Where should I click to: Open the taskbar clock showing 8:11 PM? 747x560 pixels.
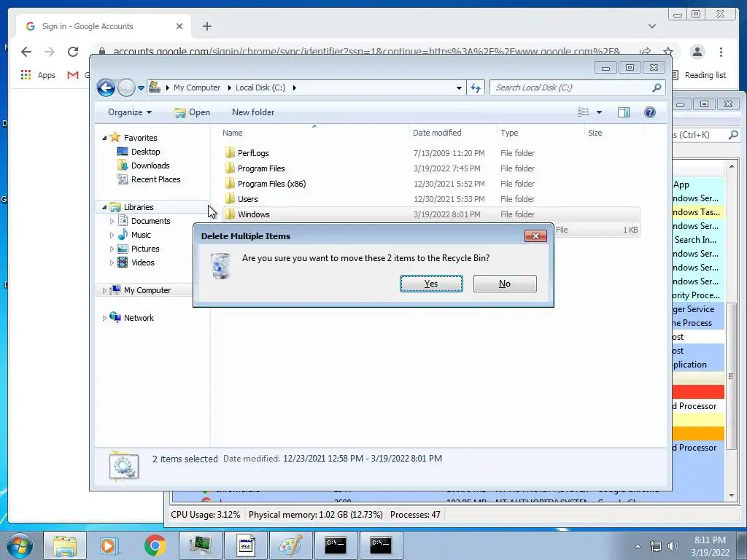click(x=710, y=546)
